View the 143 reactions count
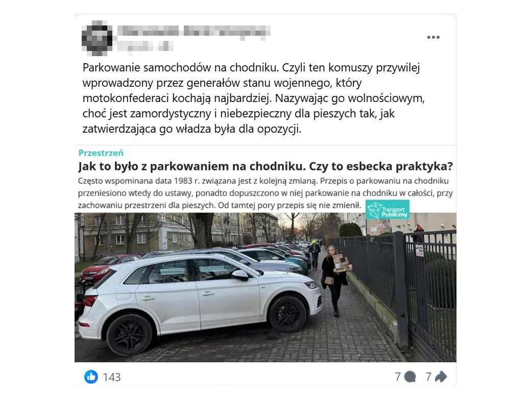532x398 pixels. [112, 377]
